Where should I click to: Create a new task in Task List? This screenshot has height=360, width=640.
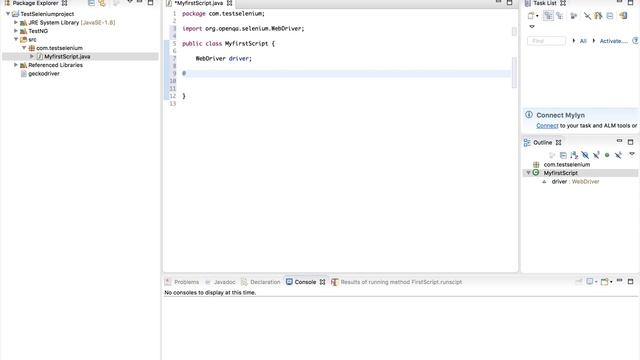[x=531, y=16]
